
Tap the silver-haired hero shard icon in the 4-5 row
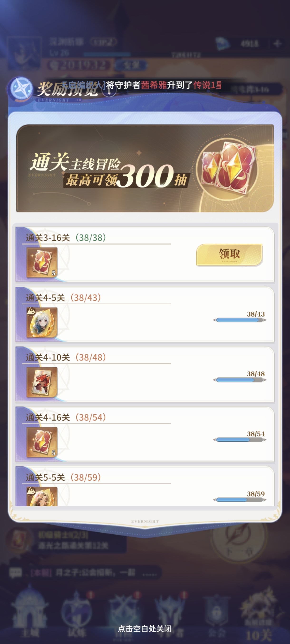pos(42,322)
